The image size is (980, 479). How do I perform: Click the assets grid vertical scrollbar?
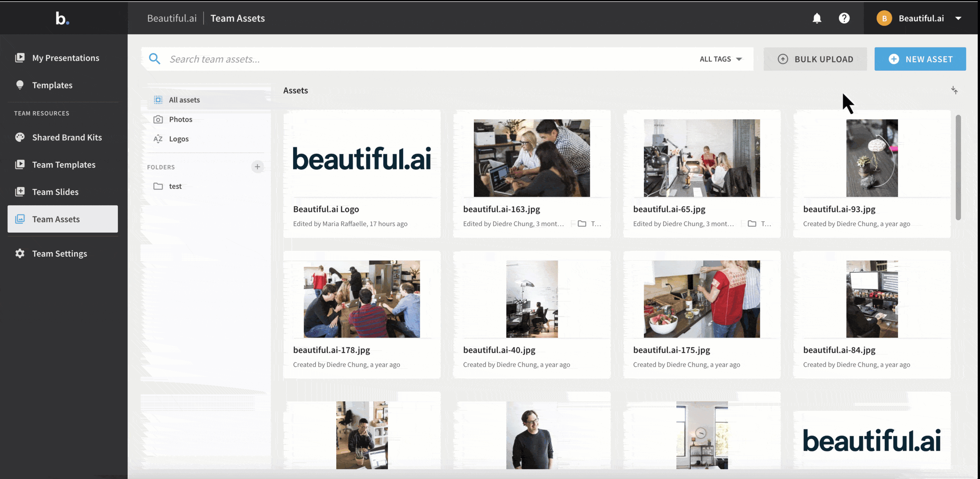tap(958, 167)
